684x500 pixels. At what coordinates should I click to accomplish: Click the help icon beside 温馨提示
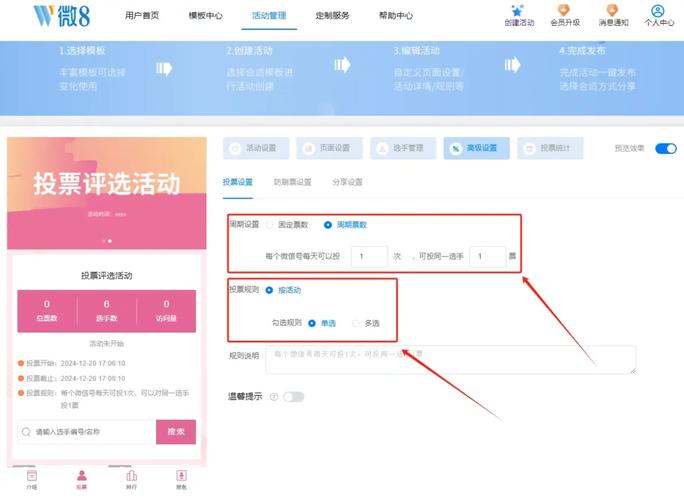pyautogui.click(x=273, y=397)
